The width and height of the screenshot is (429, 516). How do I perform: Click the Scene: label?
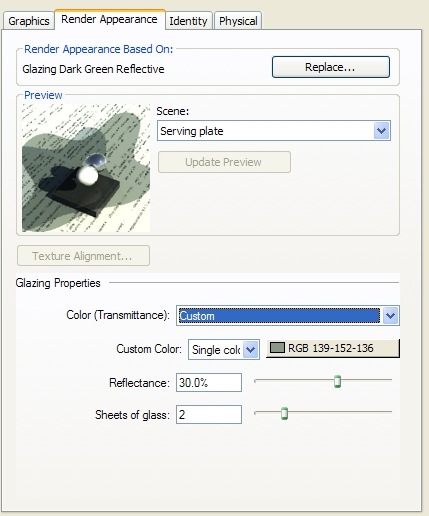pos(173,111)
